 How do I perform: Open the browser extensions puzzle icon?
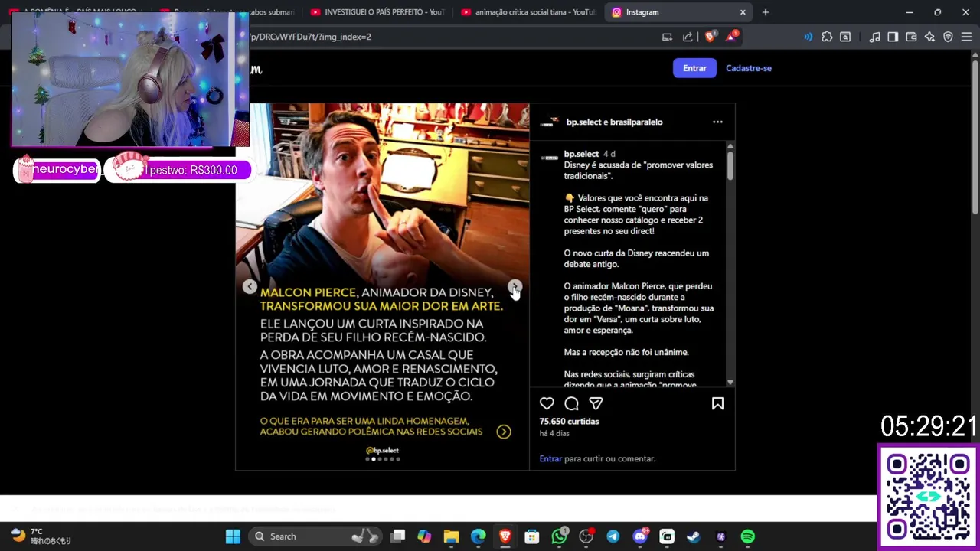point(827,37)
